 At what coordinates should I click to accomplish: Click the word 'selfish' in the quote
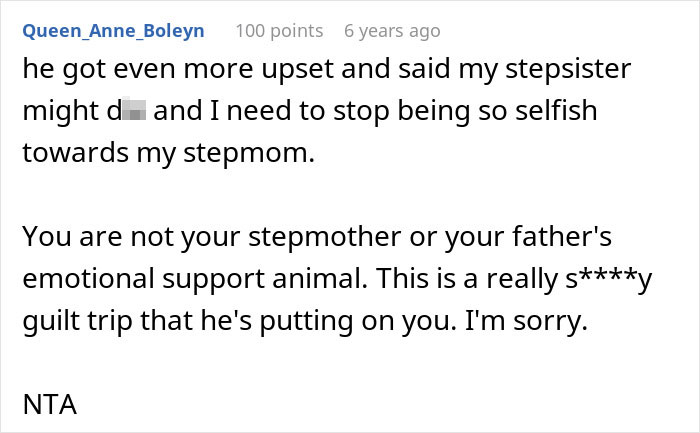pos(546,110)
